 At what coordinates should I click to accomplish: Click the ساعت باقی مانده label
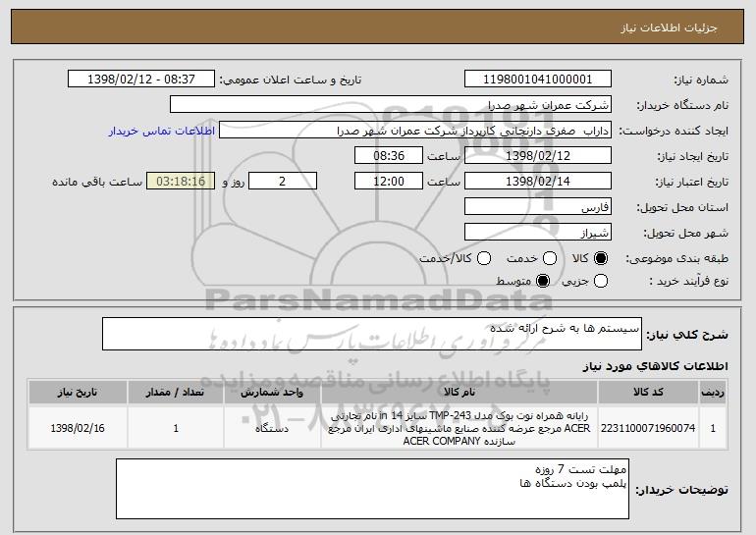pos(97,182)
